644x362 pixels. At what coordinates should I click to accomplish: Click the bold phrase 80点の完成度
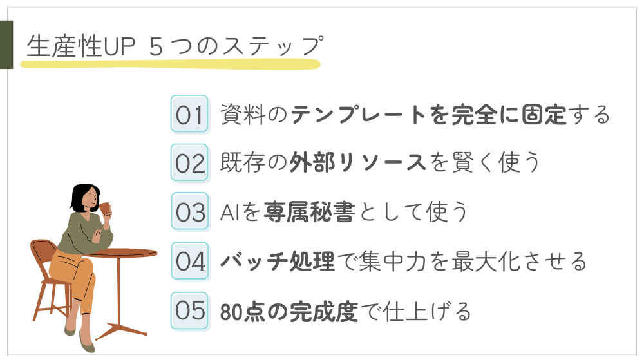[289, 310]
